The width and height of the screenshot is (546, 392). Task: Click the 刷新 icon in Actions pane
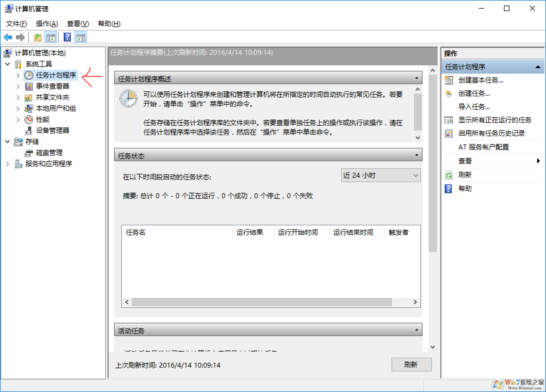(448, 175)
